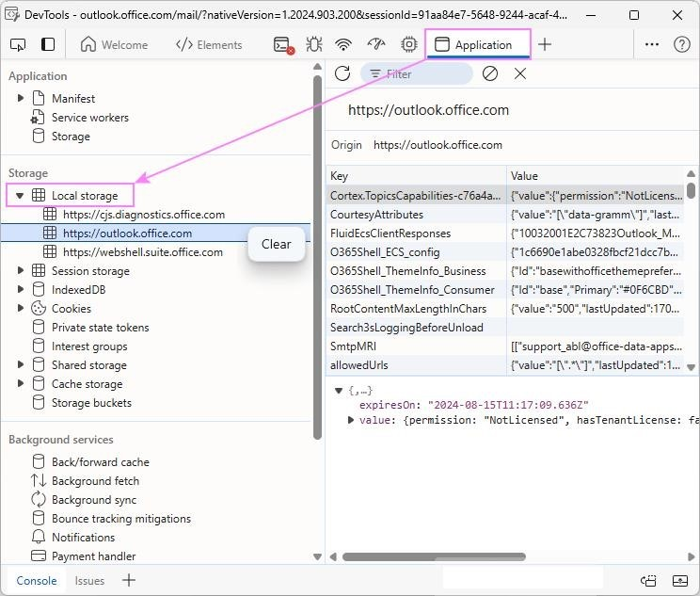Open the Performance gauge icon tool
The image size is (700, 596).
(376, 44)
